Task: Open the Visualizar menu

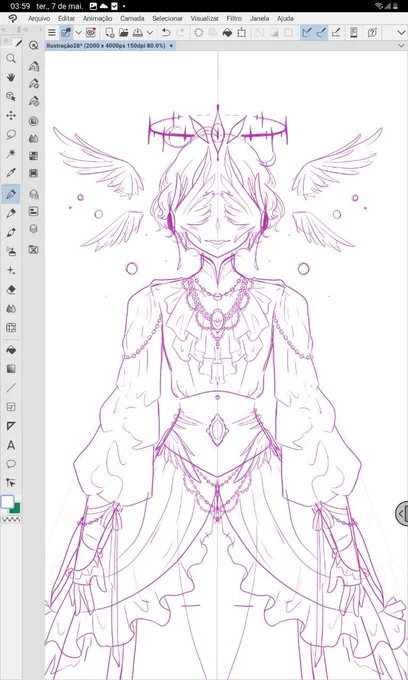Action: [205, 19]
